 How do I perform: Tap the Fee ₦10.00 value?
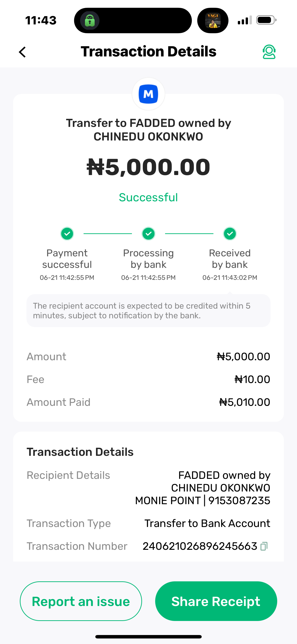(x=252, y=380)
